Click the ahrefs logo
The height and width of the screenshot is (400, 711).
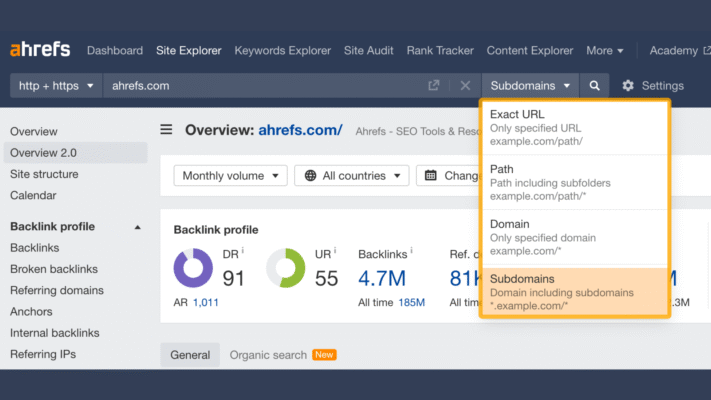click(40, 49)
